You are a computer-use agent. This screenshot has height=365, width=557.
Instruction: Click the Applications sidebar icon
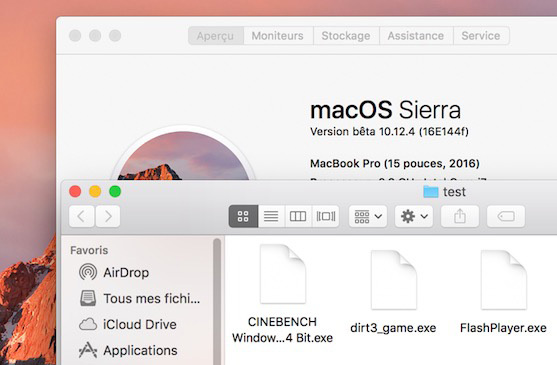click(x=88, y=350)
